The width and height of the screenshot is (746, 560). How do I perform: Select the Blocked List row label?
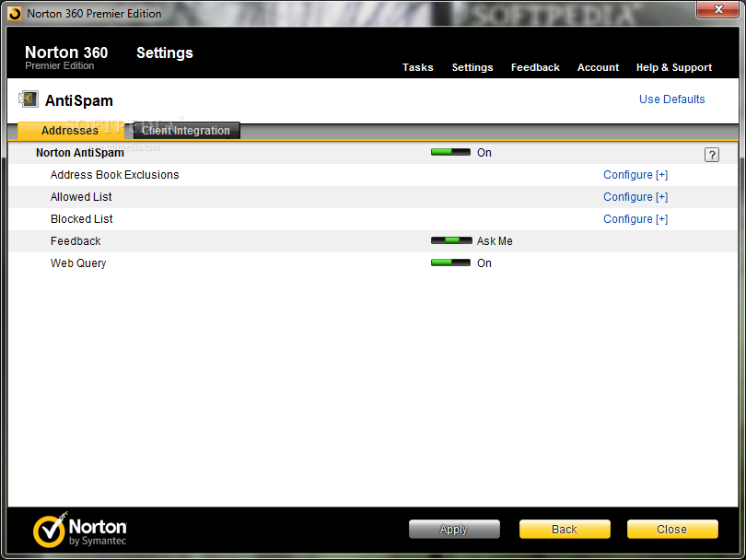(81, 219)
